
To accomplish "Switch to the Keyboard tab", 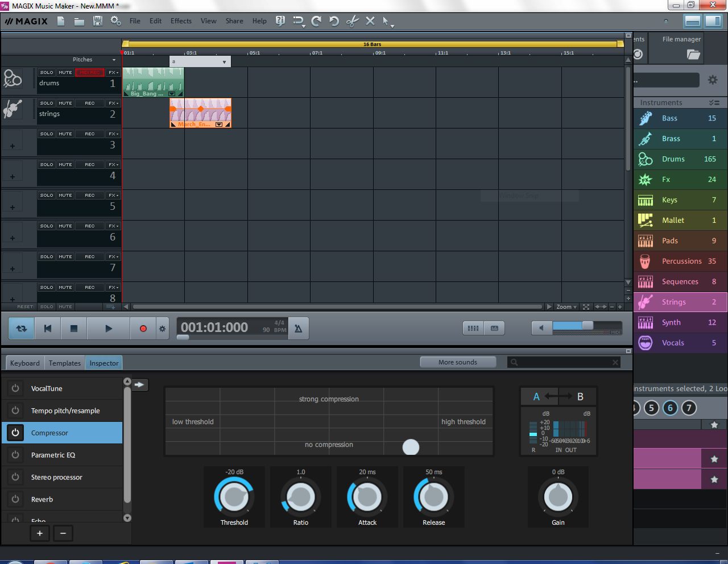I will click(25, 363).
